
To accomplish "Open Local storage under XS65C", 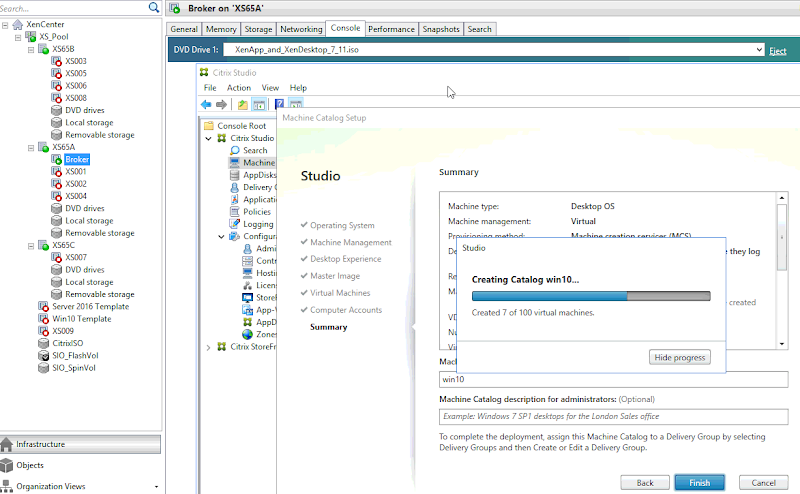I will coord(89,282).
